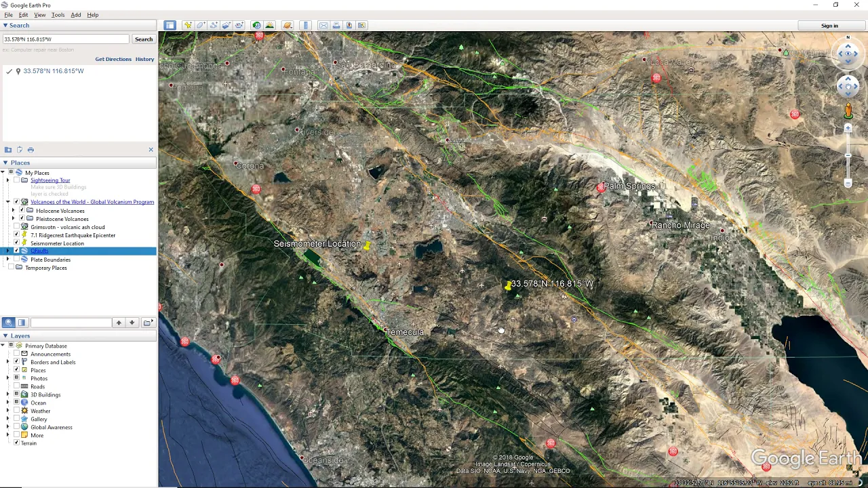Move selected place down with arrow
The height and width of the screenshot is (488, 868).
(x=132, y=323)
